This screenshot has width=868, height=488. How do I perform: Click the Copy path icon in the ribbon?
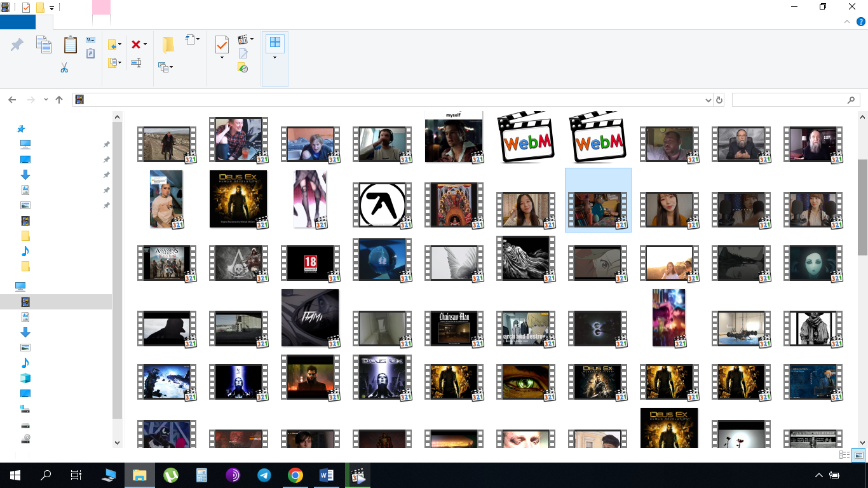coord(91,39)
